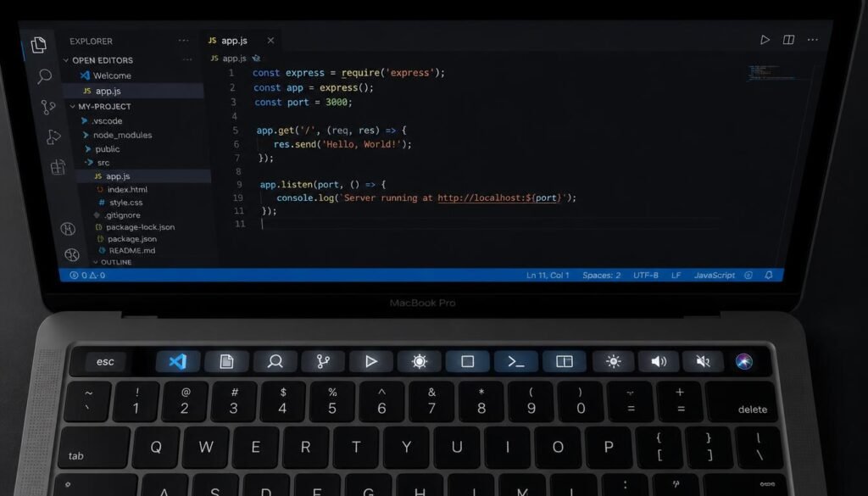Tap the esc button on the Touch Bar
The width and height of the screenshot is (868, 496).
(x=105, y=361)
